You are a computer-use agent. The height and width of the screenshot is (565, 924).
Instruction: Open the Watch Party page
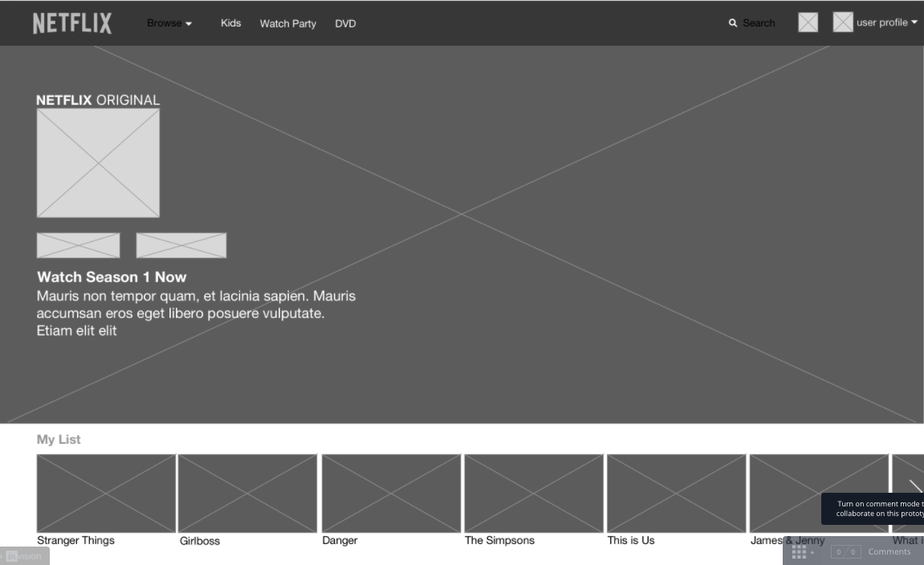point(287,23)
